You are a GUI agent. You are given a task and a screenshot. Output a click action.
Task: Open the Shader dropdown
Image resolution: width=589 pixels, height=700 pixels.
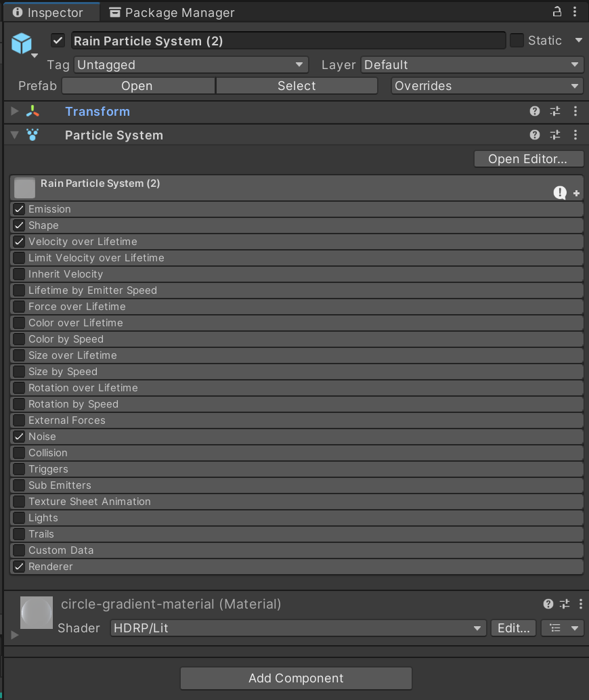point(298,628)
